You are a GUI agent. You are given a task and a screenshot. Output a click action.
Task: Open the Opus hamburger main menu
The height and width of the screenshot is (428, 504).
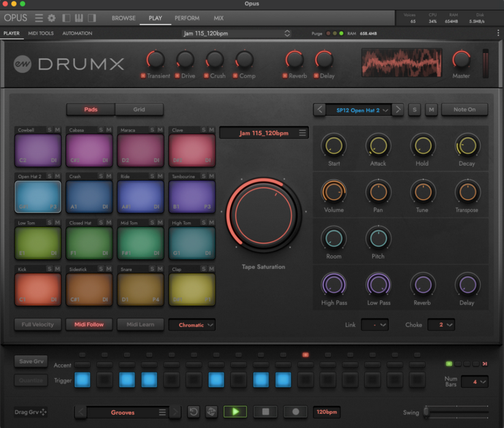(39, 18)
